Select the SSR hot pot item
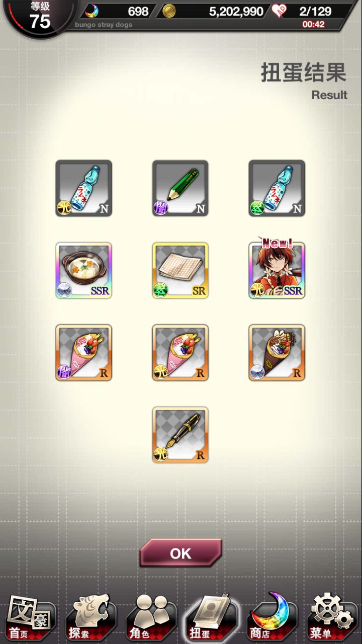Screen dimensions: 362x644 pos(84,271)
